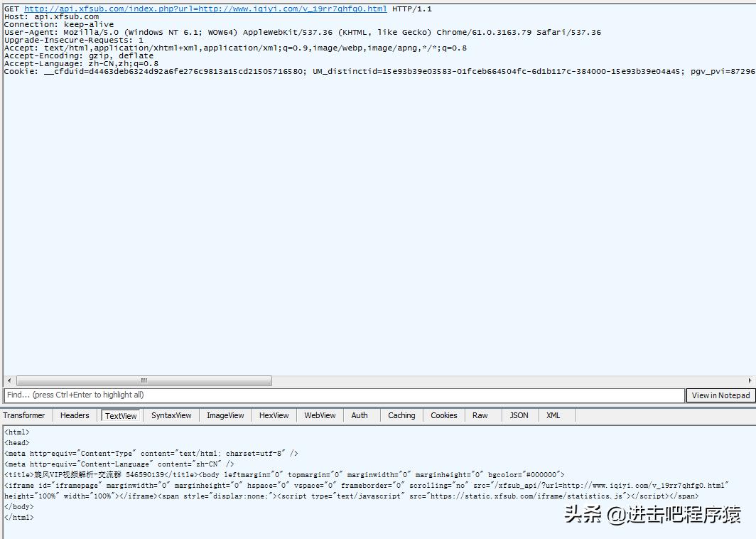Switch to the Raw tab

(x=480, y=415)
